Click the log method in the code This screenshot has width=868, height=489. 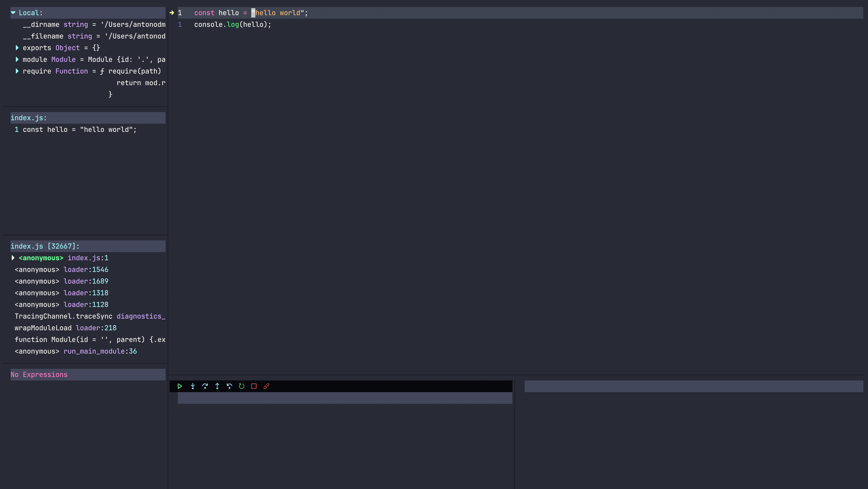coord(233,25)
